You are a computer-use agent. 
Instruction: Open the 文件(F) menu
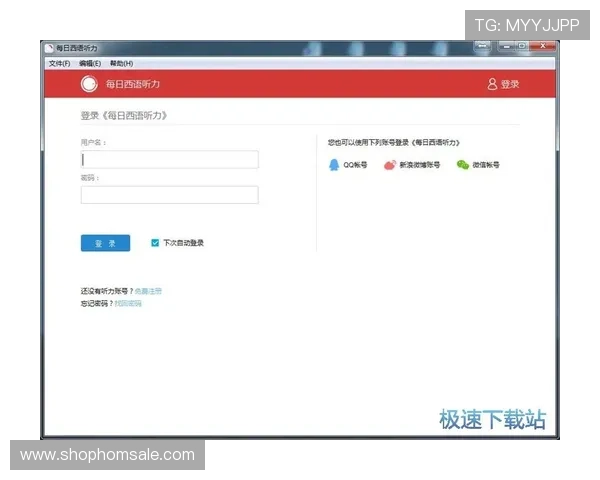[59, 63]
